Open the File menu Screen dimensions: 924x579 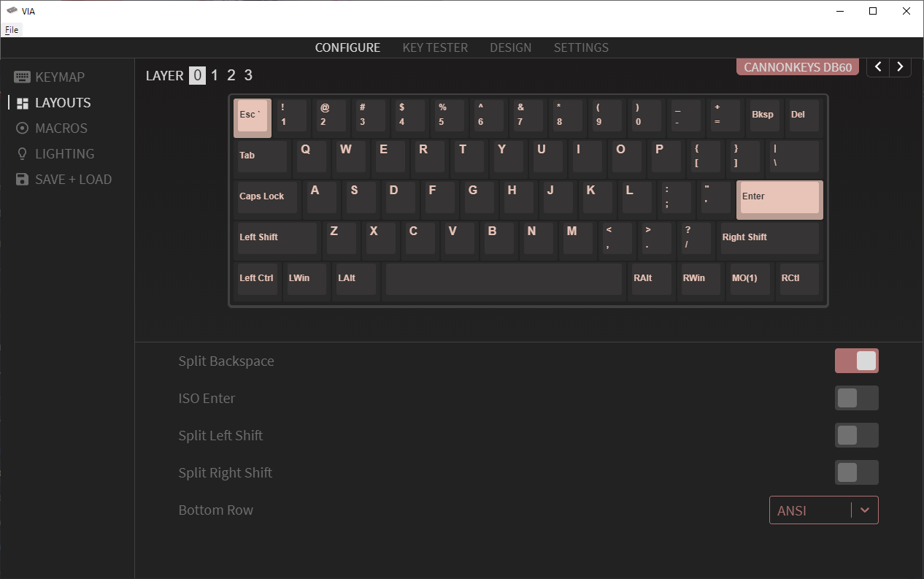[12, 30]
